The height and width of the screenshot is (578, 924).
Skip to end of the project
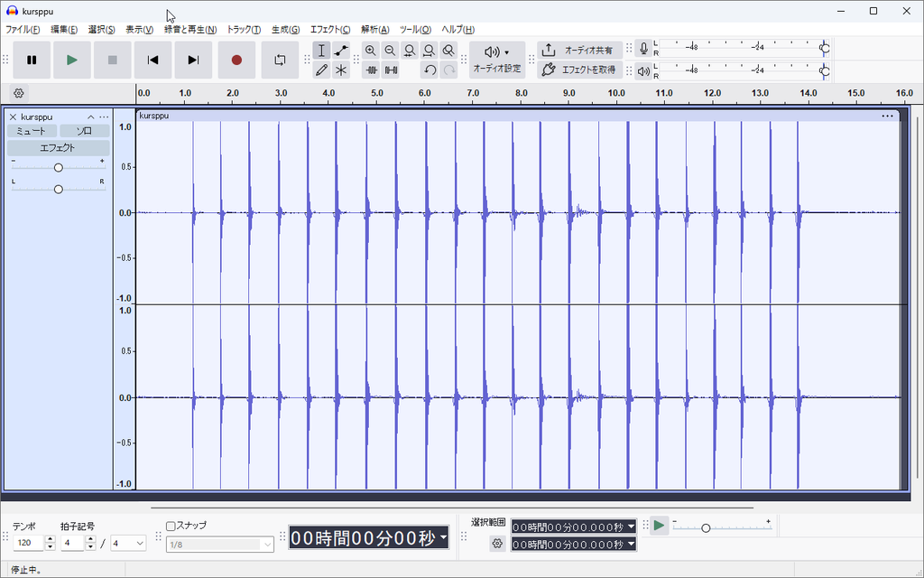(x=193, y=60)
